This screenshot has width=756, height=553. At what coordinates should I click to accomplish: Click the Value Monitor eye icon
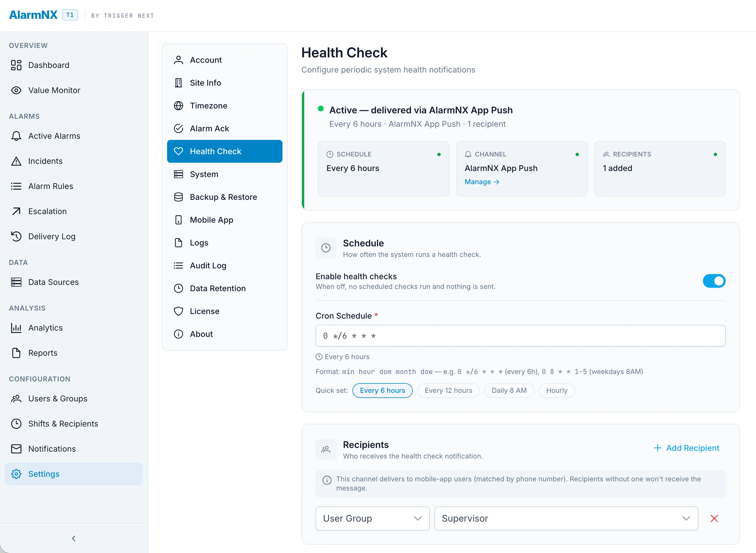coord(16,91)
